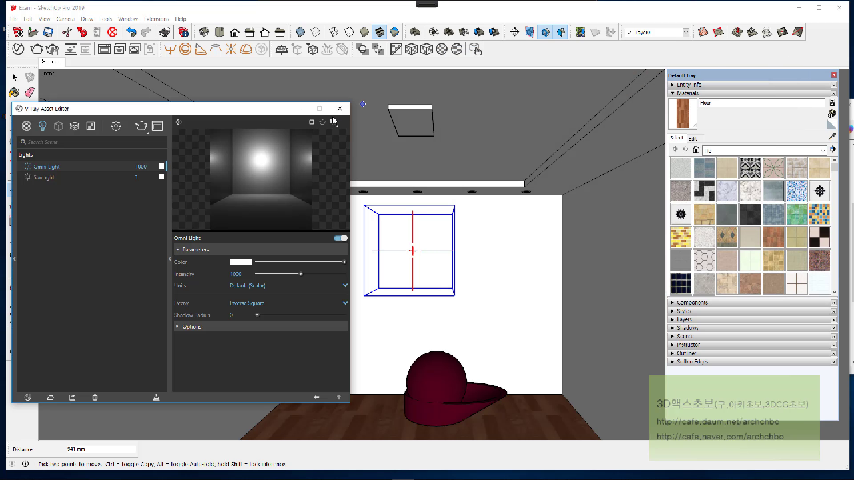Click the material name field
The height and width of the screenshot is (480, 854).
[x=762, y=103]
